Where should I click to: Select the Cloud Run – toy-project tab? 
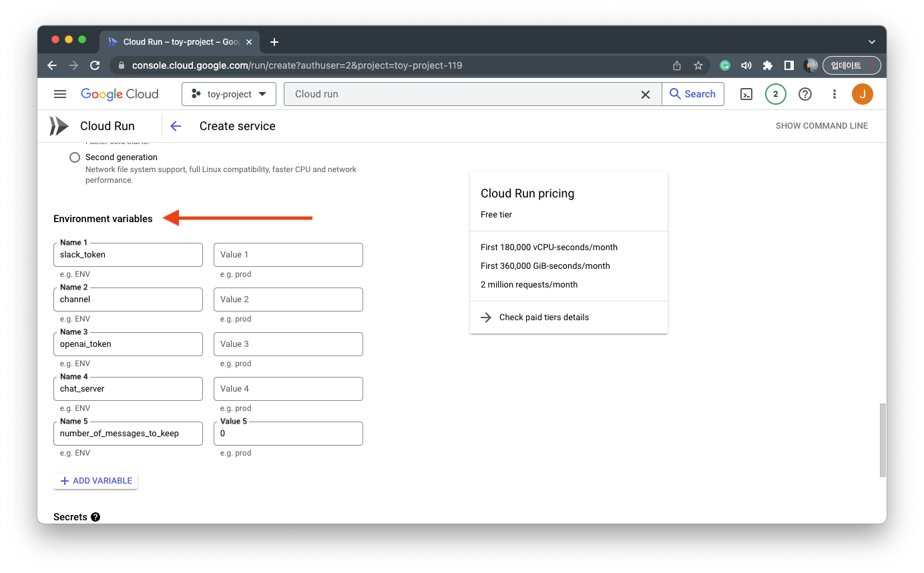178,41
